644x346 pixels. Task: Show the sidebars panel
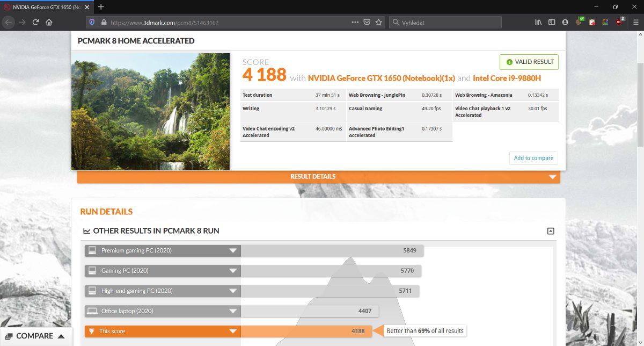(x=552, y=22)
